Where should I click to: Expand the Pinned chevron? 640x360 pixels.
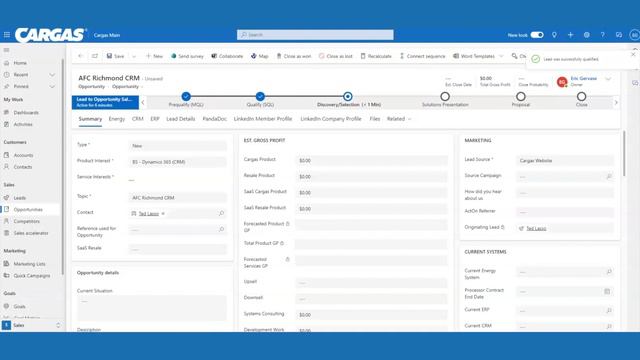(x=52, y=87)
